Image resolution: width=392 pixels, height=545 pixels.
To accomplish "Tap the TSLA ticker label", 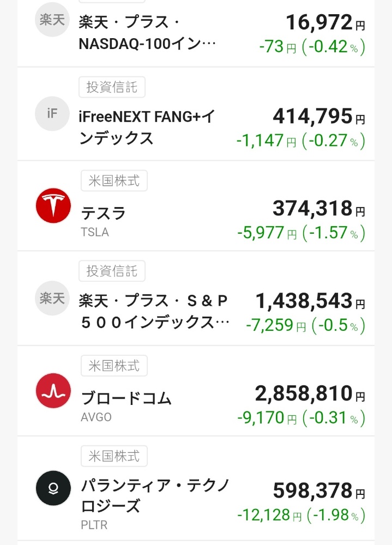I will point(95,232).
